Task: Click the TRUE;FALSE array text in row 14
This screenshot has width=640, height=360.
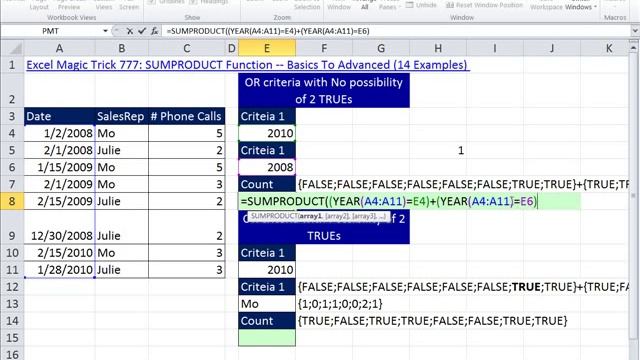Action: (433, 321)
